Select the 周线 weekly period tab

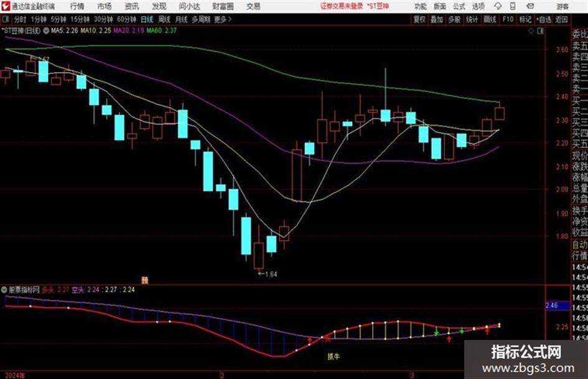164,19
